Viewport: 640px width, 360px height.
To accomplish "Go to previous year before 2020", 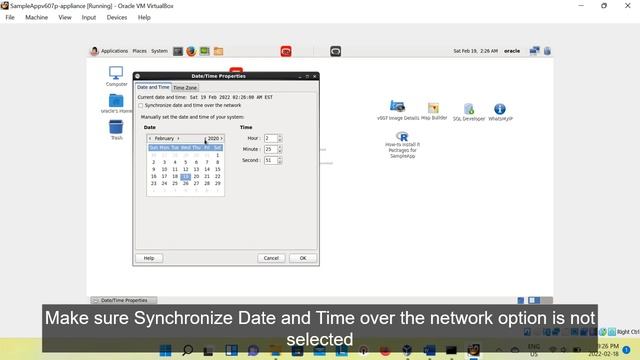I will point(205,138).
